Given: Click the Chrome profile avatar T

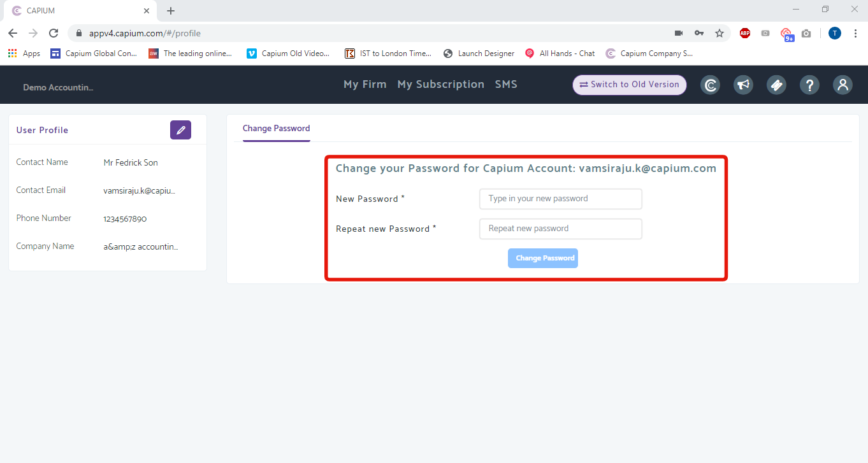Looking at the screenshot, I should pos(835,33).
